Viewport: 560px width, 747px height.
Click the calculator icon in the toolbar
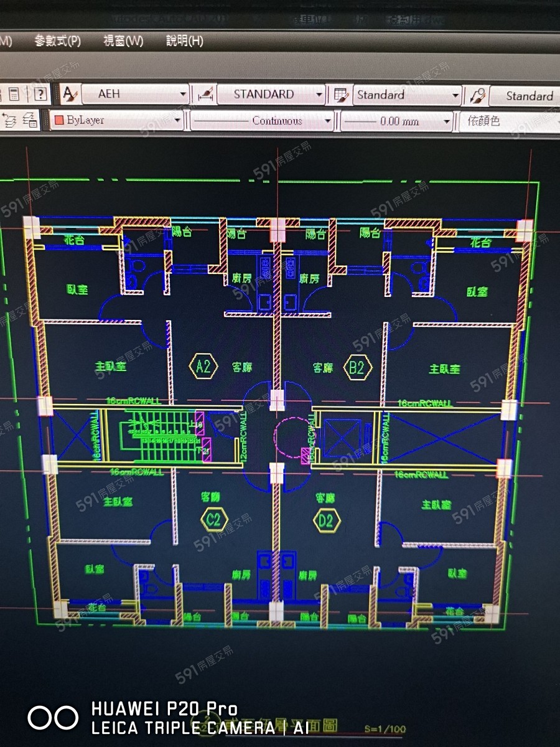14,94
